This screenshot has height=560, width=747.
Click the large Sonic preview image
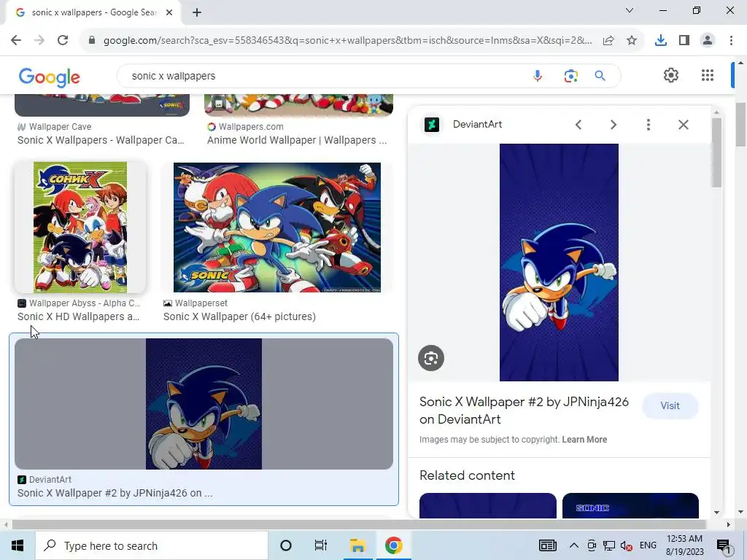pos(559,262)
